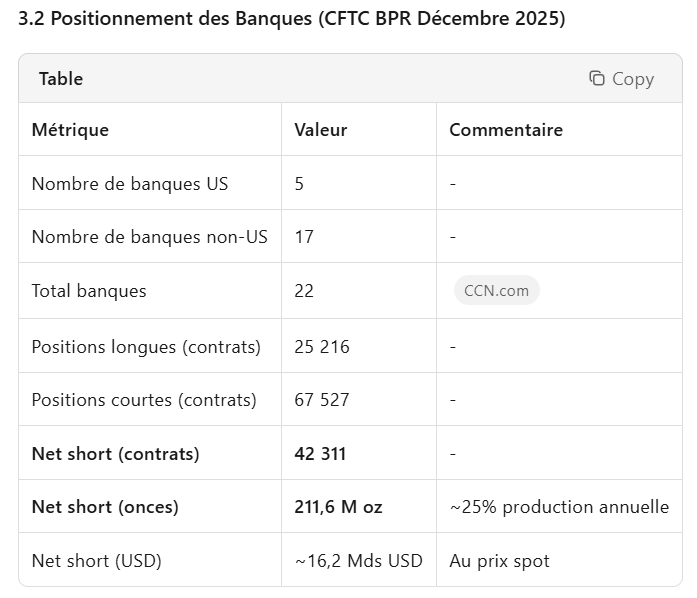Click the bold "Net short (contrats)" cell
The height and width of the screenshot is (598, 697).
pyautogui.click(x=115, y=454)
